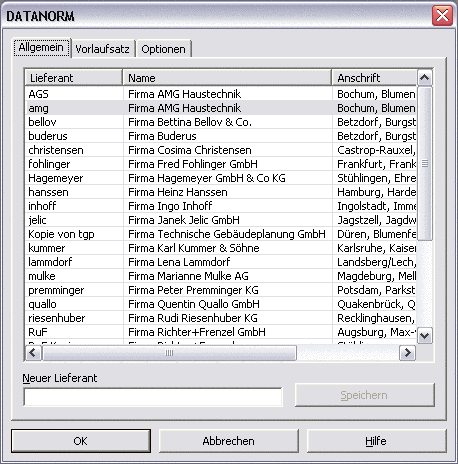Select the Hagemeyer supplier row

coord(221,178)
